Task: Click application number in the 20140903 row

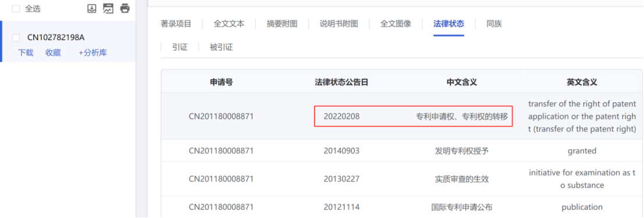Action: click(x=221, y=151)
